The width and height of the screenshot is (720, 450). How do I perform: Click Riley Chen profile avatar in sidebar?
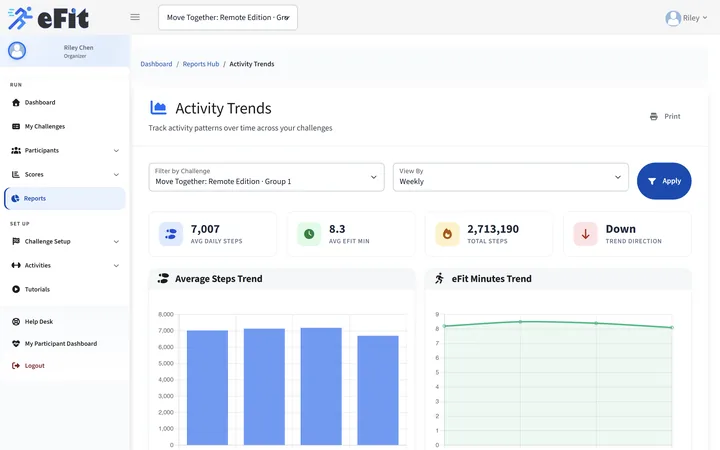pyautogui.click(x=17, y=51)
